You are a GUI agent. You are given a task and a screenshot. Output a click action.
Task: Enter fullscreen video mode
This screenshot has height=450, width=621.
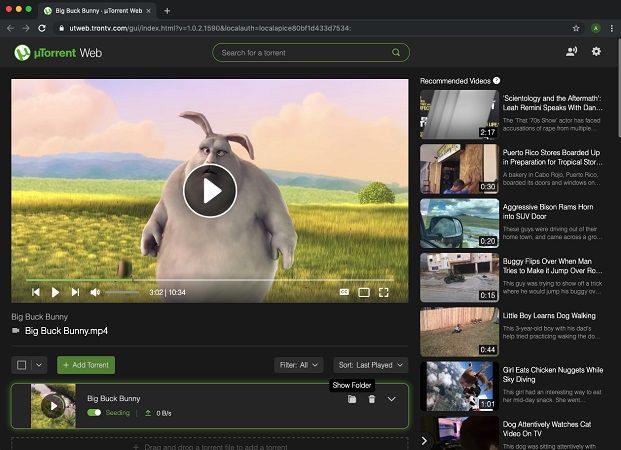(x=383, y=292)
